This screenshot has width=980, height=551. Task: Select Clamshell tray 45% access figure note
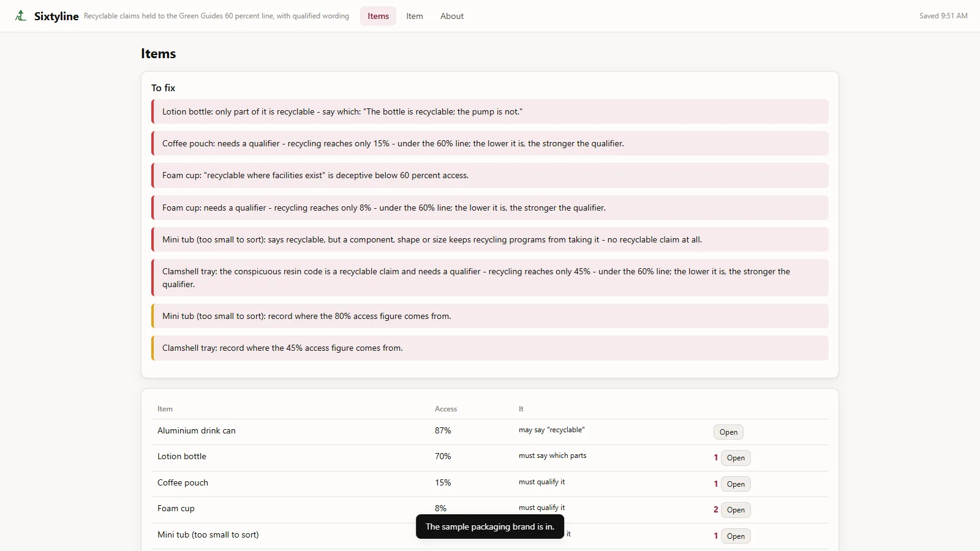coord(490,348)
